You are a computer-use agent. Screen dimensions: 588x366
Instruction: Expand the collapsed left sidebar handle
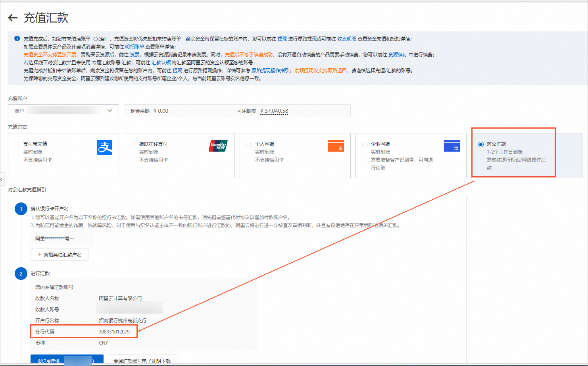click(x=2, y=179)
